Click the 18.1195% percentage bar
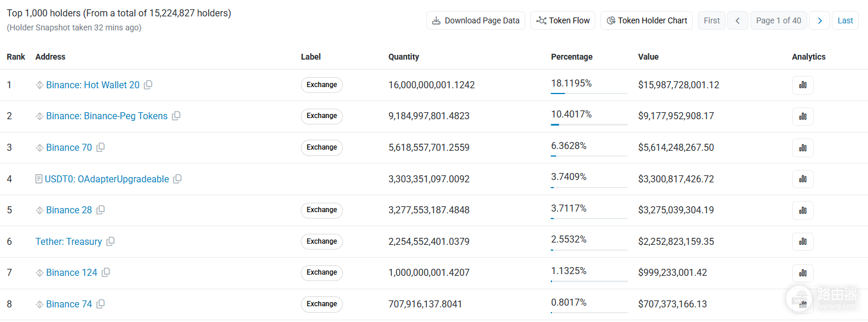The width and height of the screenshot is (868, 322). (589, 93)
